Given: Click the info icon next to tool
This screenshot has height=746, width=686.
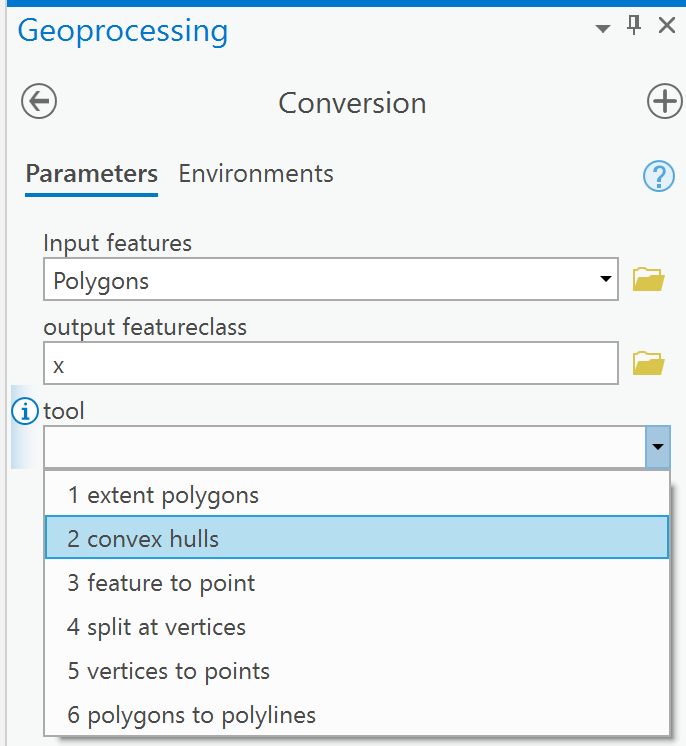Looking at the screenshot, I should [x=25, y=411].
